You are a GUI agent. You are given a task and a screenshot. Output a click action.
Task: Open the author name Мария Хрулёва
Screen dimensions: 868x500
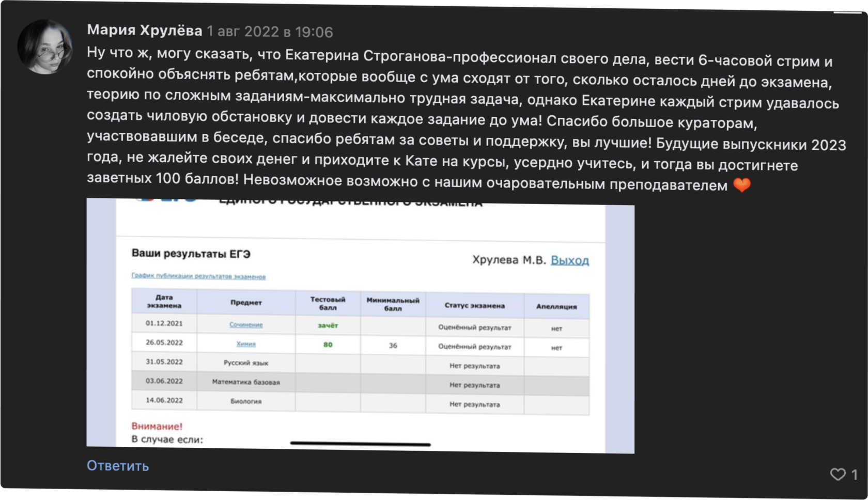pos(144,30)
